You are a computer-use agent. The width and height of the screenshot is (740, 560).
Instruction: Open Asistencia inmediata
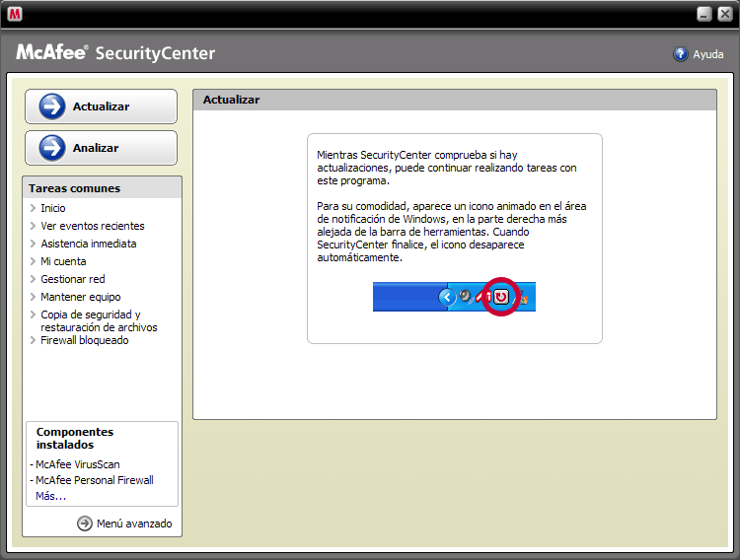tap(88, 244)
